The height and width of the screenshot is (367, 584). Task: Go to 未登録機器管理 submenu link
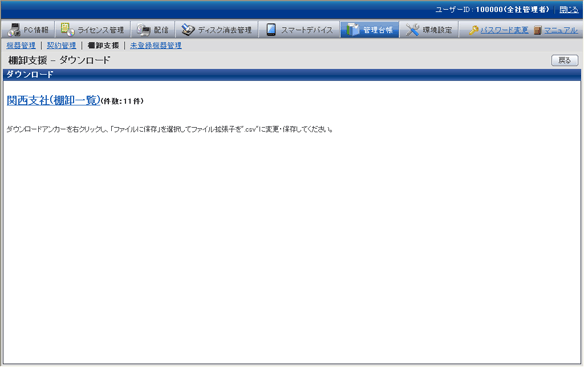pos(156,45)
